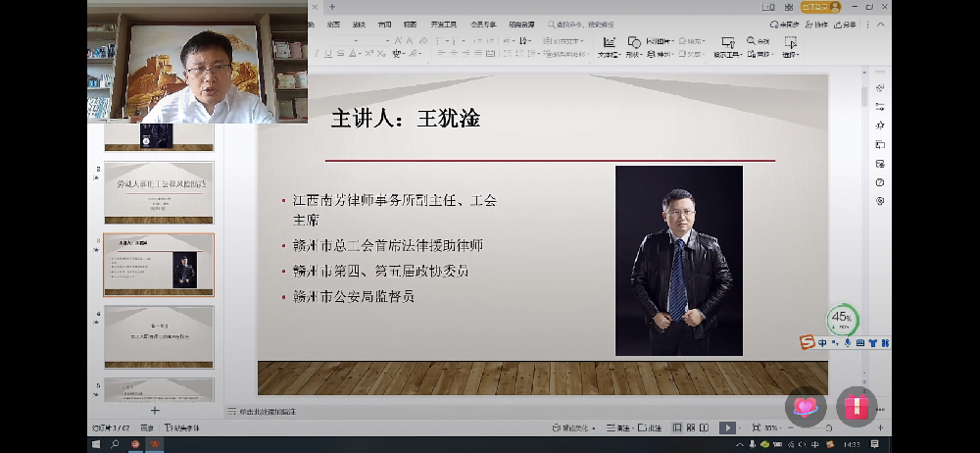Select the title slide thumbnail in panel
The height and width of the screenshot is (453, 980).
[x=159, y=192]
